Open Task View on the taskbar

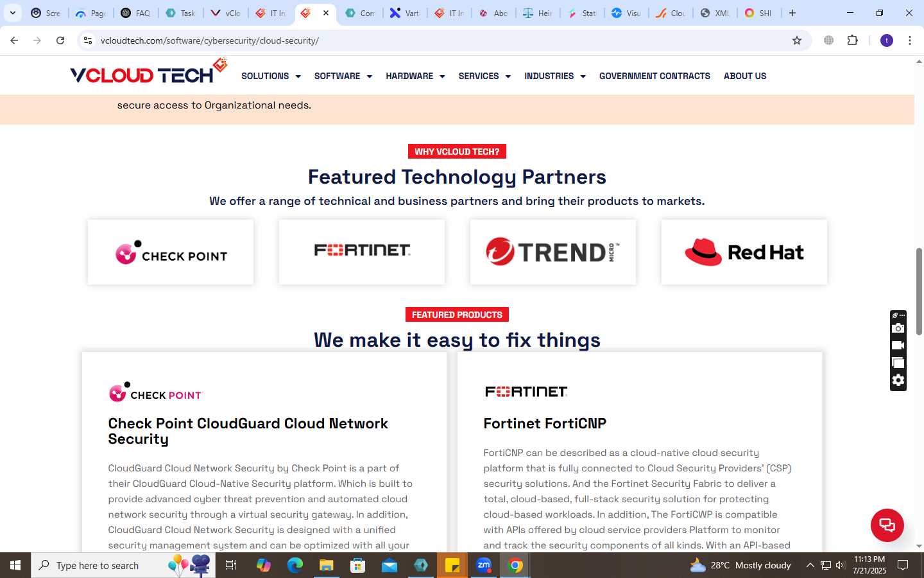pos(231,565)
